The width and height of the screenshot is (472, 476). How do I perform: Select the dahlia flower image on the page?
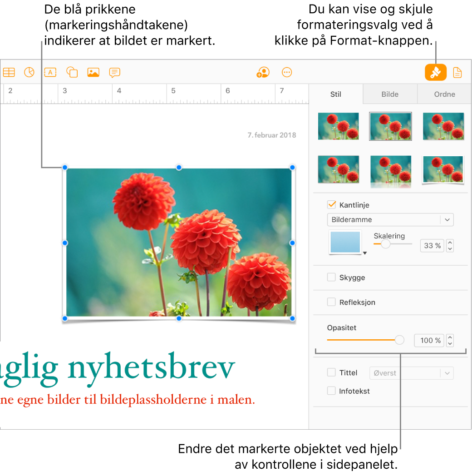pos(179,243)
